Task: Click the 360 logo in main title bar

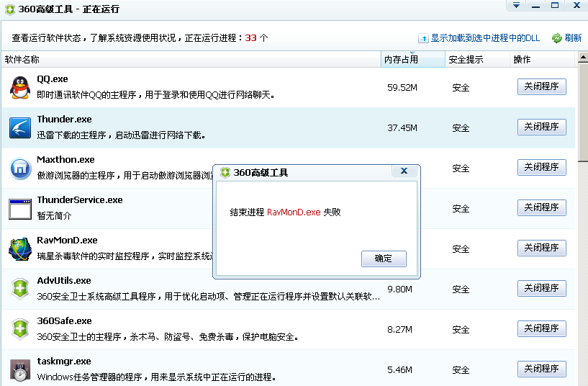Action: pyautogui.click(x=10, y=9)
